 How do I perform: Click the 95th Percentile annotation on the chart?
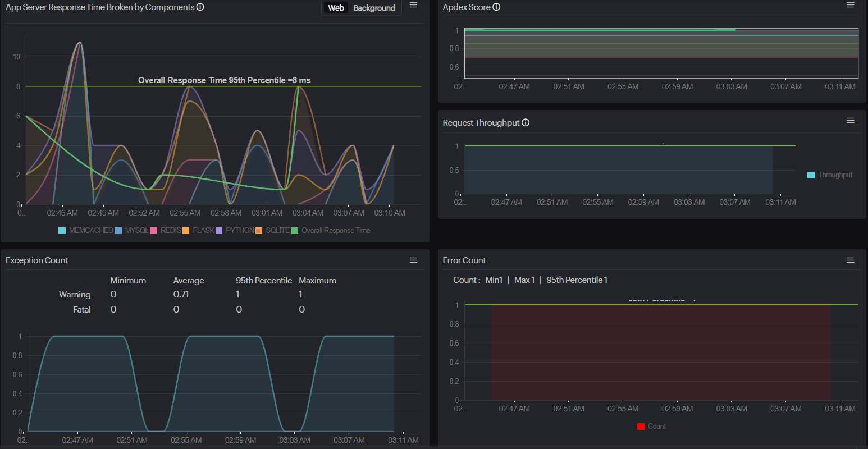click(225, 80)
